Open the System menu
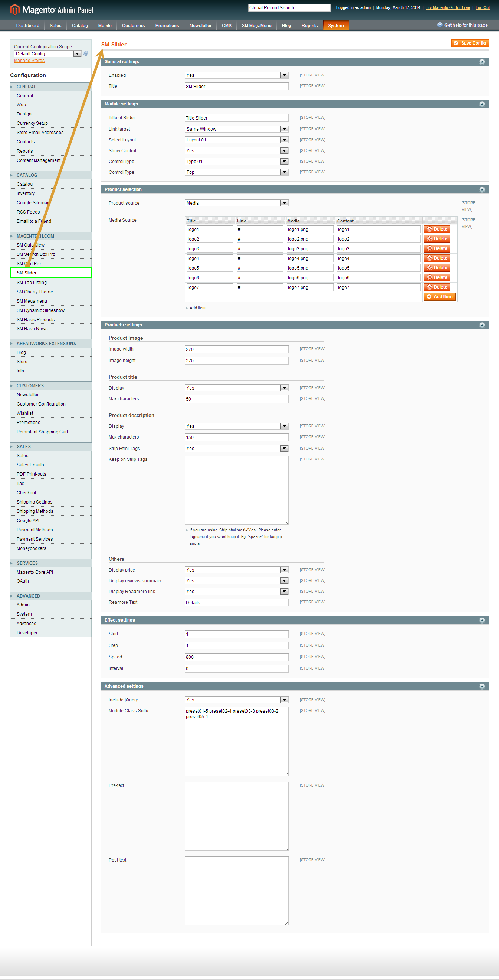Viewport: 499px width, 980px height. 336,26
